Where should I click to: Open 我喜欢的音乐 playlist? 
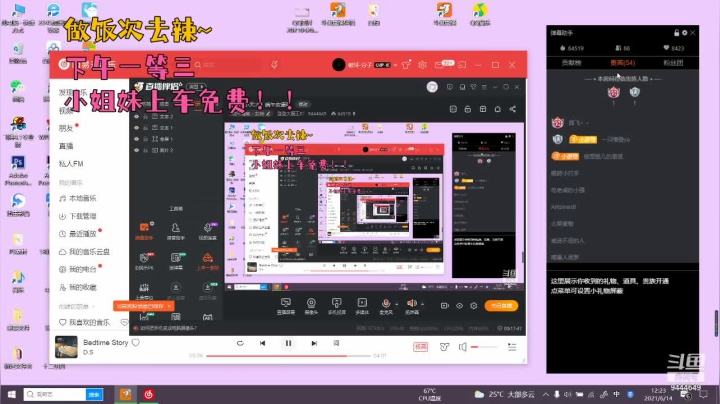[x=84, y=322]
